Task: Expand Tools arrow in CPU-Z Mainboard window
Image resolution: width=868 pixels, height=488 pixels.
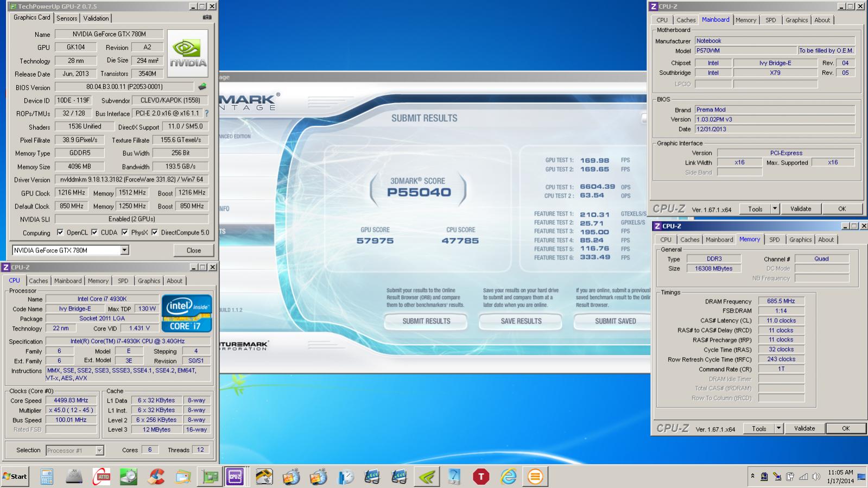Action: (775, 209)
